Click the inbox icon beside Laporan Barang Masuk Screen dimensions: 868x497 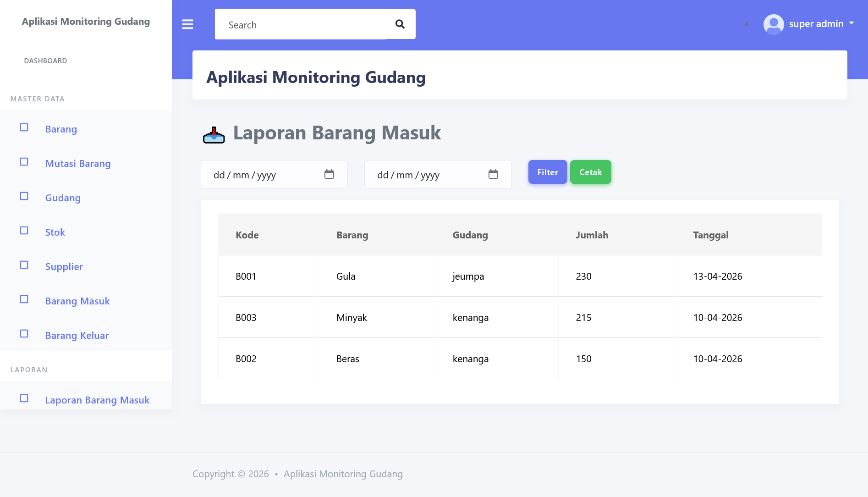tap(214, 135)
